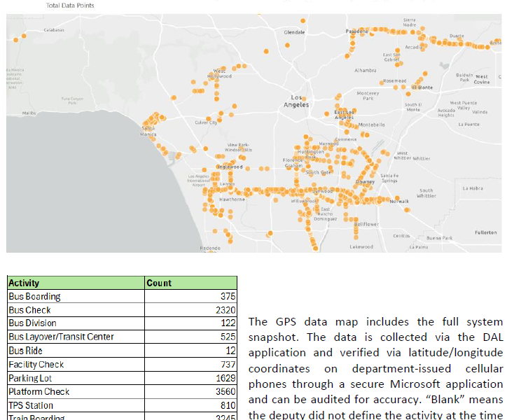Click the La Habra map label
The height and width of the screenshot is (420, 514).
[473, 188]
